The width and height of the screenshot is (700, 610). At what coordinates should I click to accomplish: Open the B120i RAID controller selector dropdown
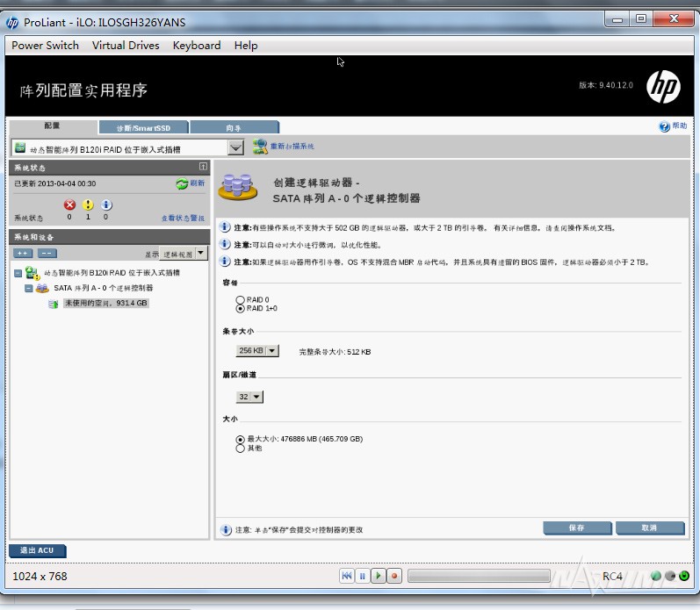click(x=235, y=147)
